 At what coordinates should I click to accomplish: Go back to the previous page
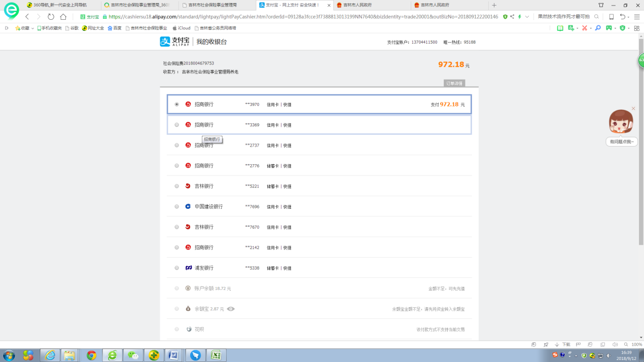[27, 17]
